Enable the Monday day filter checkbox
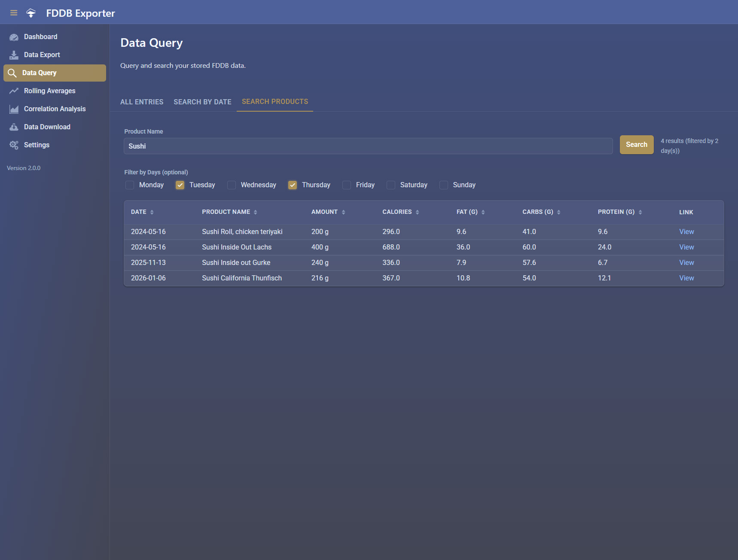 [130, 185]
